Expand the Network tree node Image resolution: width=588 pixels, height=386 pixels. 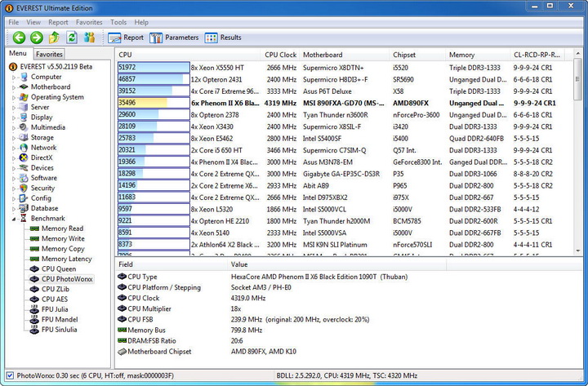tap(14, 149)
